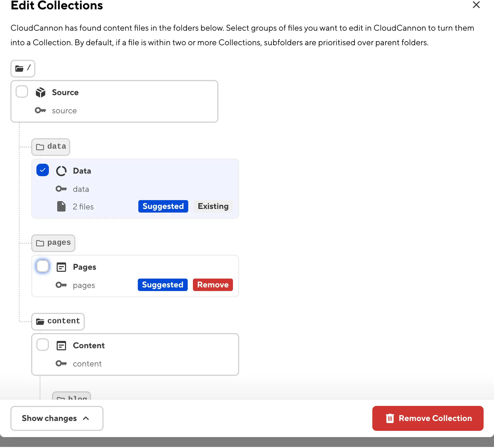Click the Remove badge on Pages
Screen dimensions: 494x448
[x=213, y=285]
